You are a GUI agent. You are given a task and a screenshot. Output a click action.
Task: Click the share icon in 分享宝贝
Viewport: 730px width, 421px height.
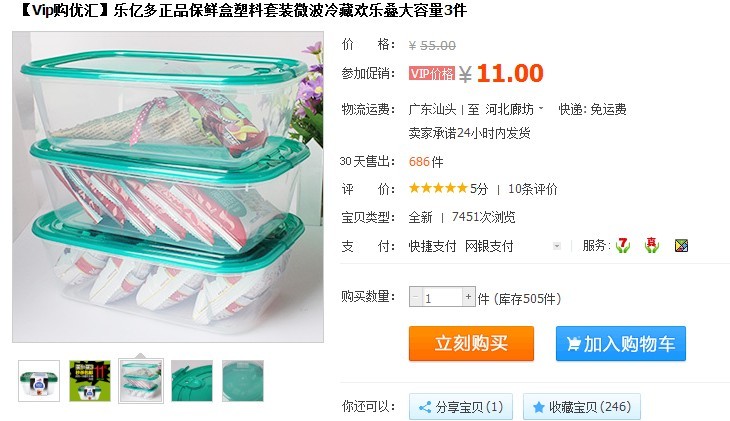pos(425,407)
